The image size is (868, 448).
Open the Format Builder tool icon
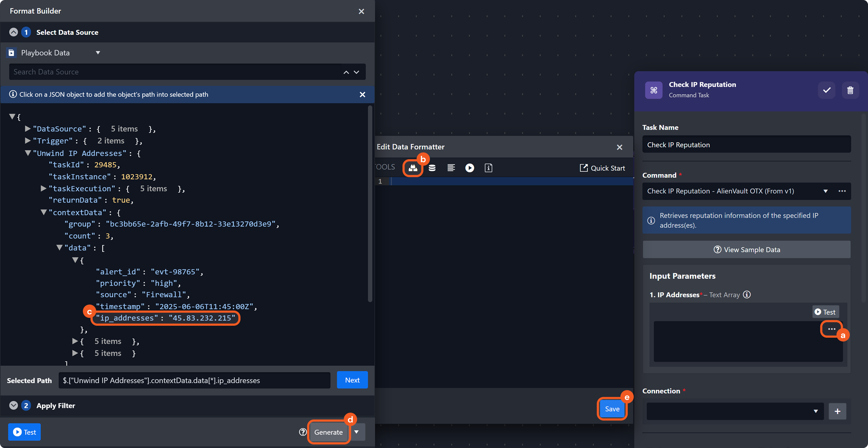[413, 168]
